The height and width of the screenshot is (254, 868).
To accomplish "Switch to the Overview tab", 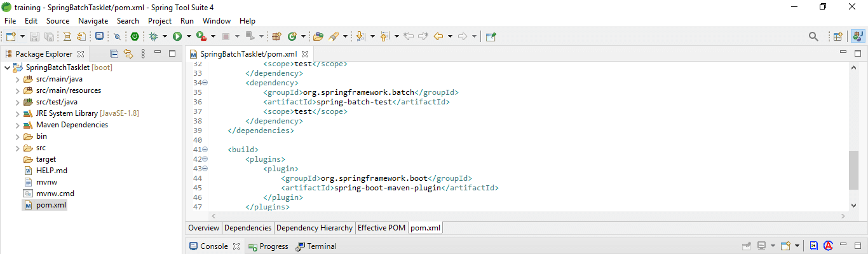I will tap(203, 228).
